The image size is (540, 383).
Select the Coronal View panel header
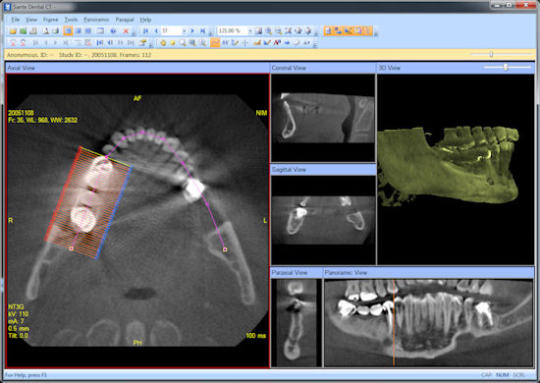(x=323, y=68)
